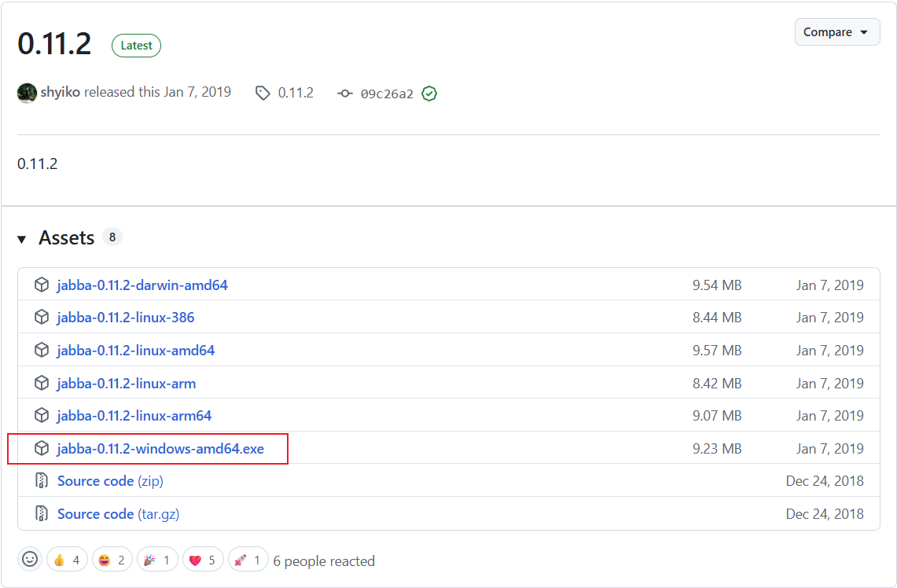
Task: Click the 9.07 MB size text
Action: click(x=717, y=416)
